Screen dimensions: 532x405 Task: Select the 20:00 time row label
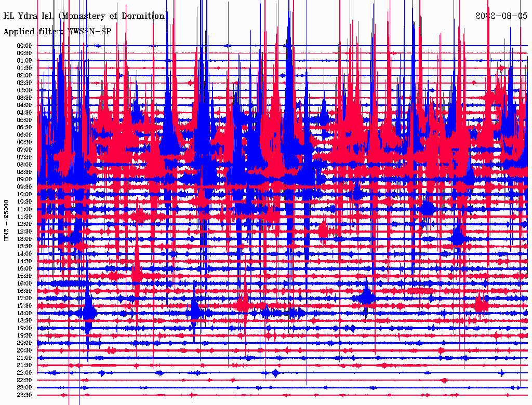click(x=24, y=343)
